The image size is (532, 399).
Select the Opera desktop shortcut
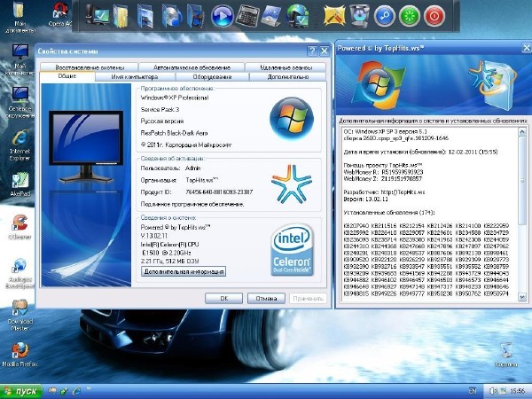(x=60, y=14)
